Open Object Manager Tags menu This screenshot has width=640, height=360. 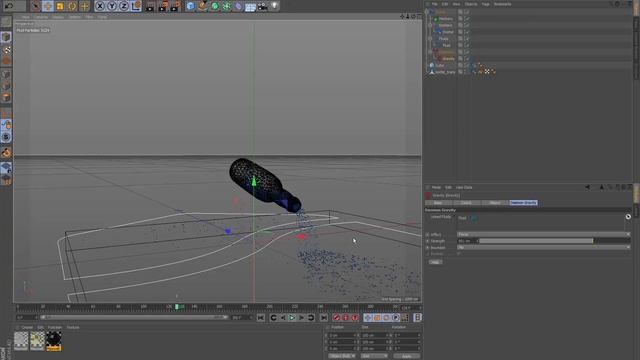click(x=485, y=4)
